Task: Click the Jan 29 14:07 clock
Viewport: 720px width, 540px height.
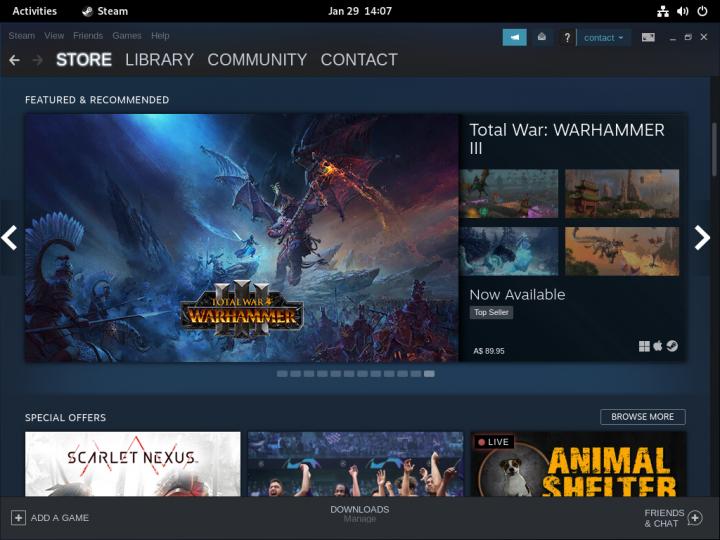Action: [360, 11]
